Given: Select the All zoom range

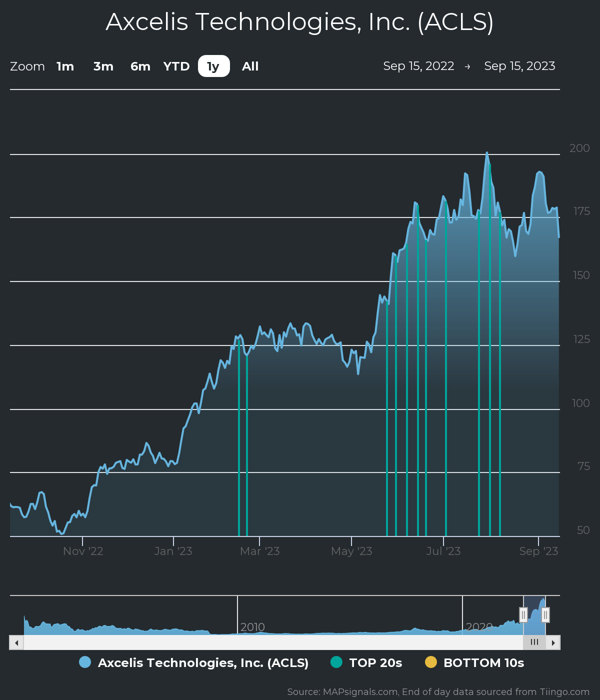Looking at the screenshot, I should [250, 66].
